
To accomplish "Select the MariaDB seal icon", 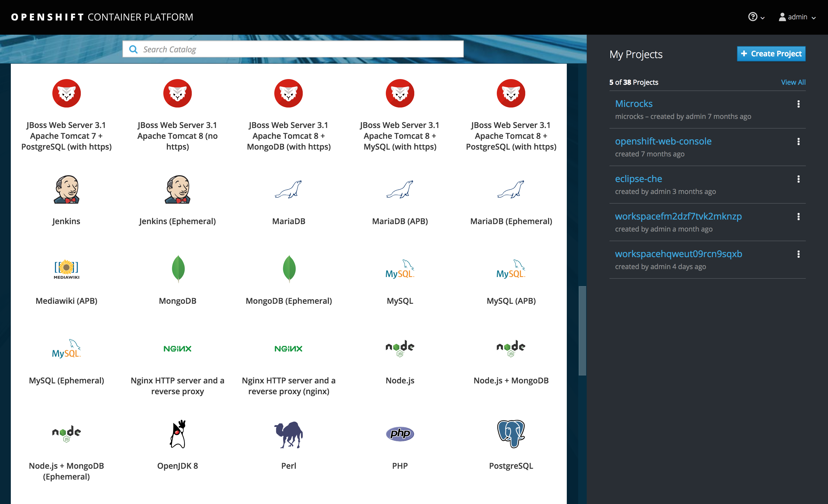I will tap(288, 190).
